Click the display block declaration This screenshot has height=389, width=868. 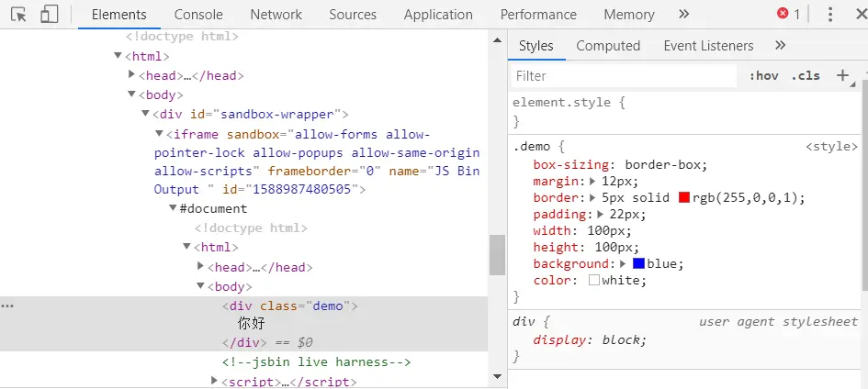pyautogui.click(x=590, y=339)
